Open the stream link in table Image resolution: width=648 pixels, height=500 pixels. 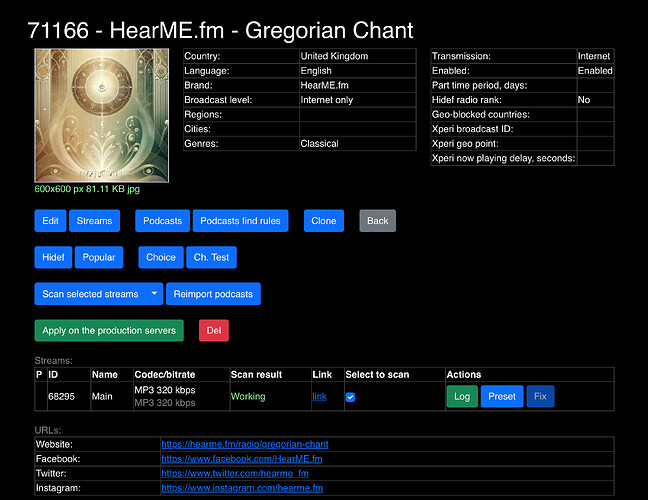point(319,397)
